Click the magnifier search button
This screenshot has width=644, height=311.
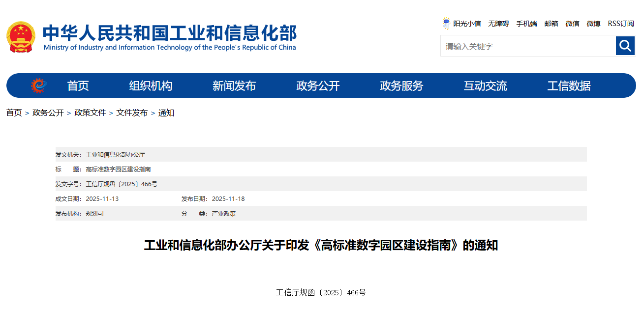pos(625,46)
